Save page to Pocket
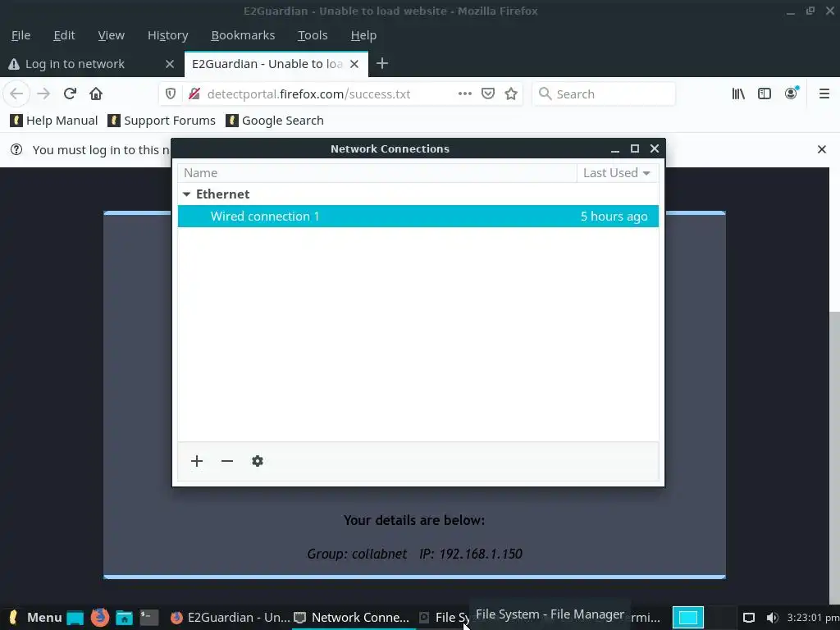The width and height of the screenshot is (840, 630). pyautogui.click(x=487, y=94)
